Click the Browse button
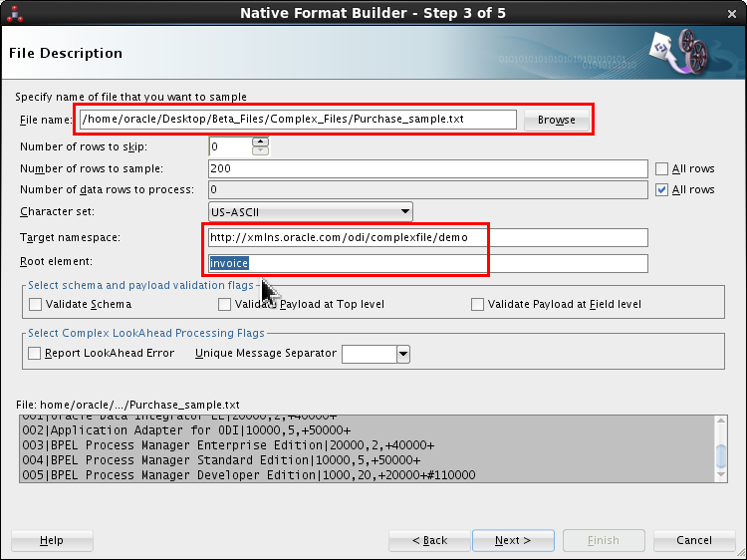 coord(556,120)
